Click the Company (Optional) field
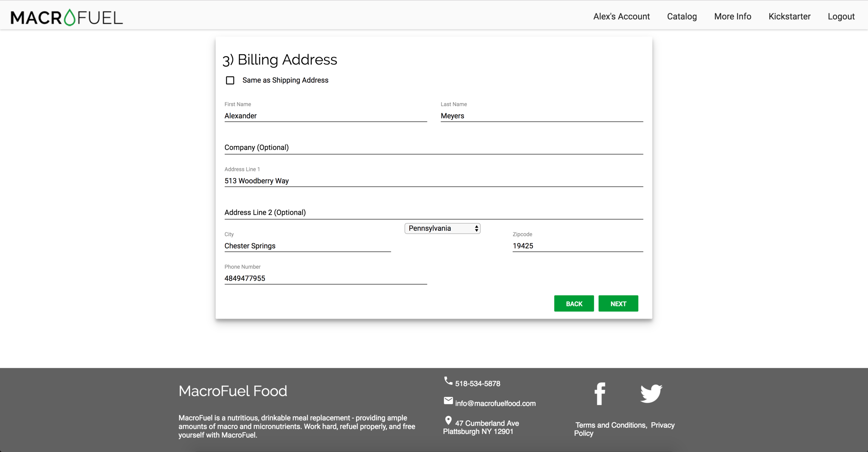 point(434,148)
